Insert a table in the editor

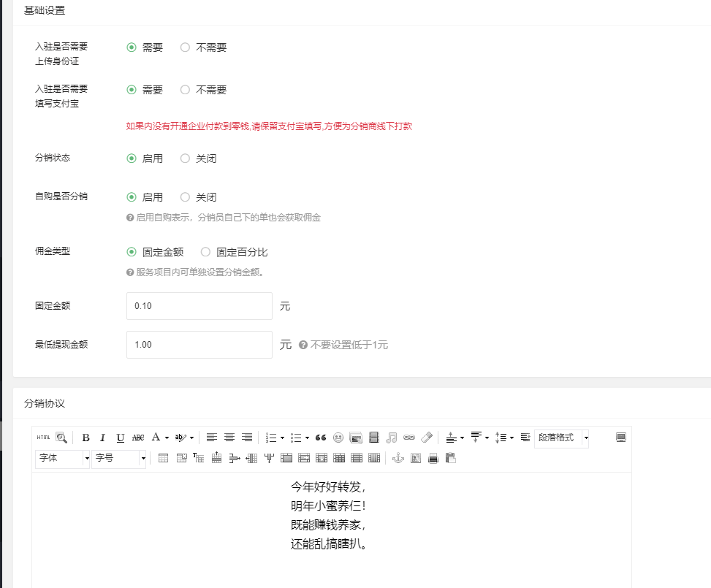[x=163, y=458]
